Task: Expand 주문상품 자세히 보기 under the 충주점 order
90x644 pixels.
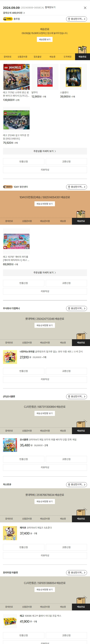Action: point(45,151)
